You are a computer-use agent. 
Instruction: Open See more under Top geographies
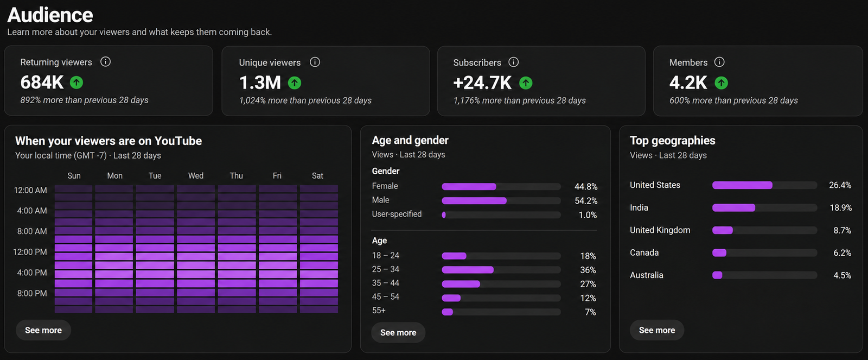[657, 330]
